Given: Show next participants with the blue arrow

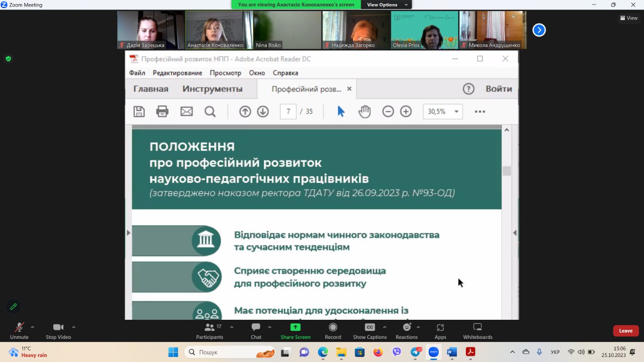Looking at the screenshot, I should (x=539, y=30).
